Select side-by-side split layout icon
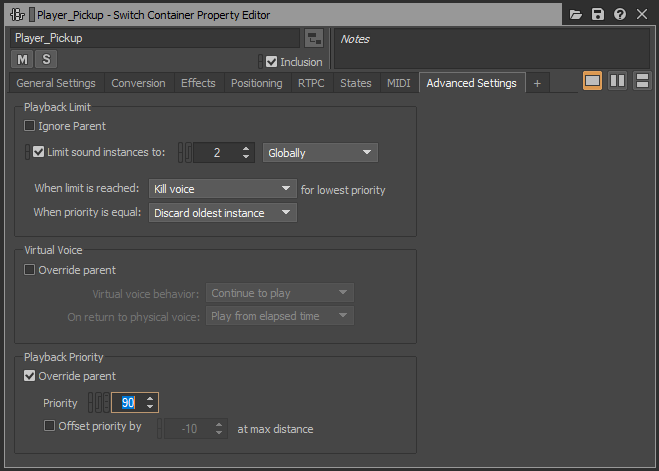 point(618,81)
